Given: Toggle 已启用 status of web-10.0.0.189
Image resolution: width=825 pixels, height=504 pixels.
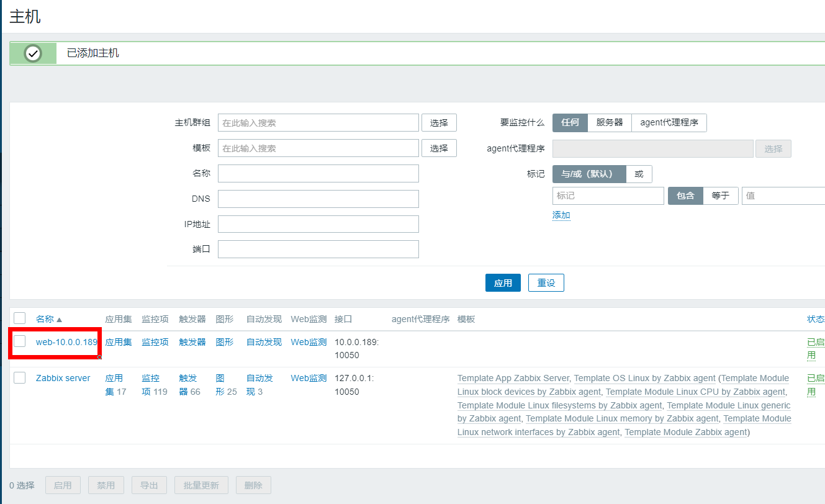Looking at the screenshot, I should [x=816, y=349].
